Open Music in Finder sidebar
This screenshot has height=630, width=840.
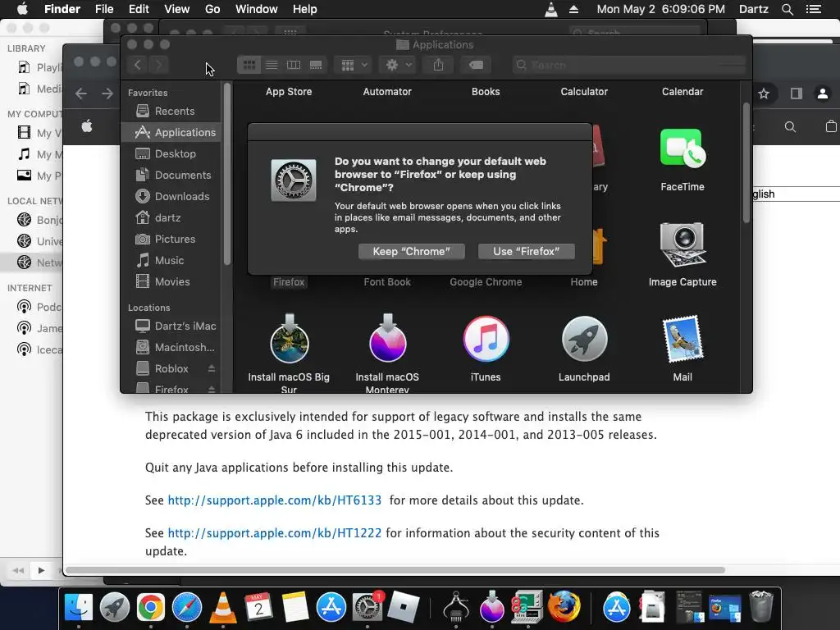click(172, 260)
